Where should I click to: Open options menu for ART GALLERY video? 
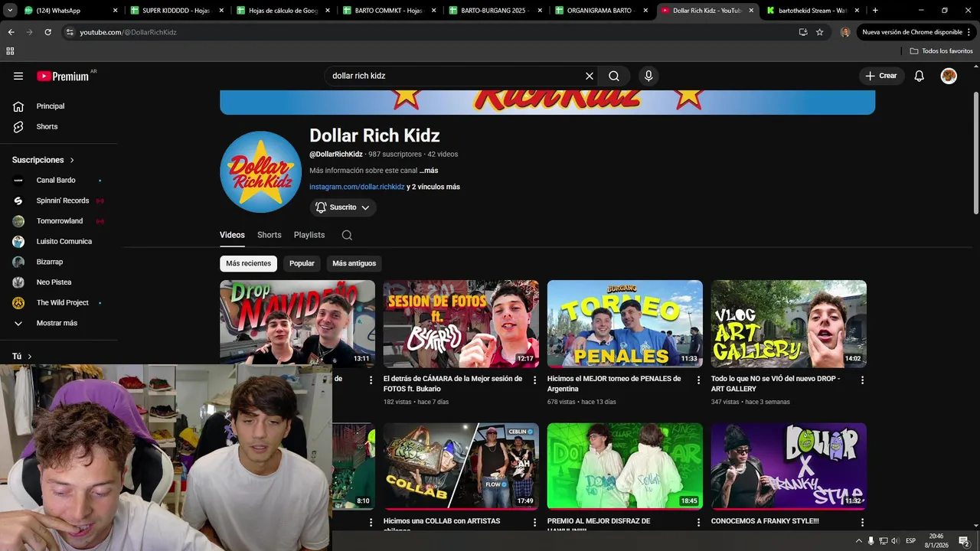862,380
